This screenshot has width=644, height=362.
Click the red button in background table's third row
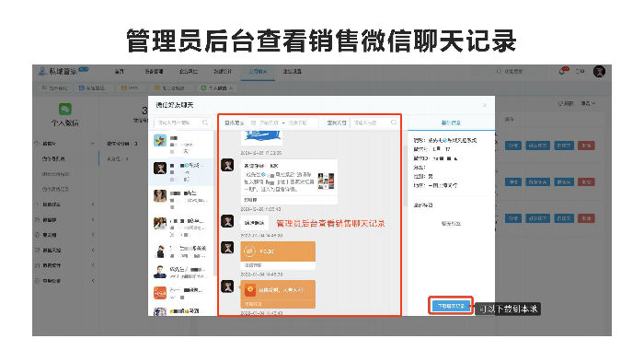tap(586, 218)
